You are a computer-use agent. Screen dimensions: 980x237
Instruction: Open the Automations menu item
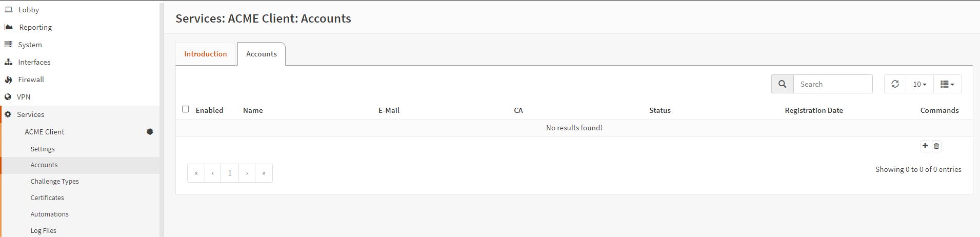[x=49, y=214]
